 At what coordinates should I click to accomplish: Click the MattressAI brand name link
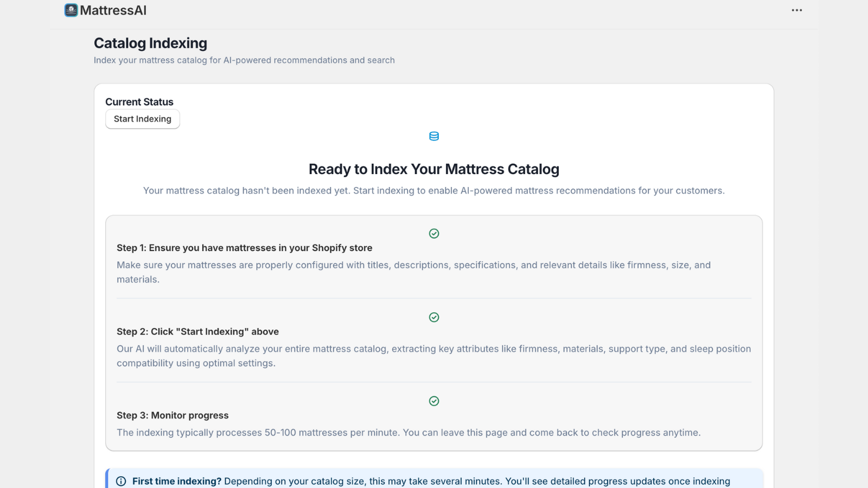point(113,10)
